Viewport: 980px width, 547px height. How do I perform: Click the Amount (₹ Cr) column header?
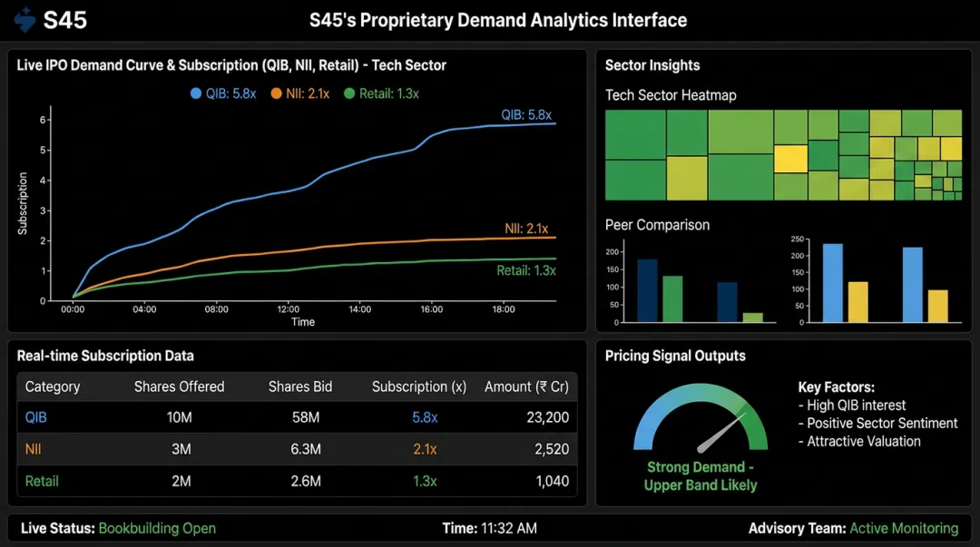click(x=527, y=387)
